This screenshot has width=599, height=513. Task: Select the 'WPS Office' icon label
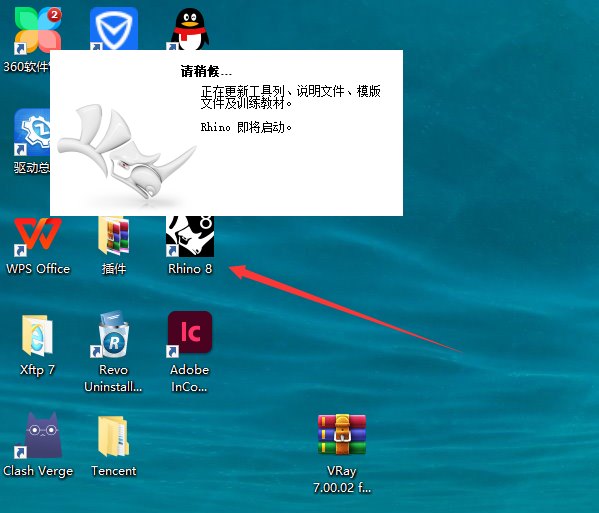38,269
